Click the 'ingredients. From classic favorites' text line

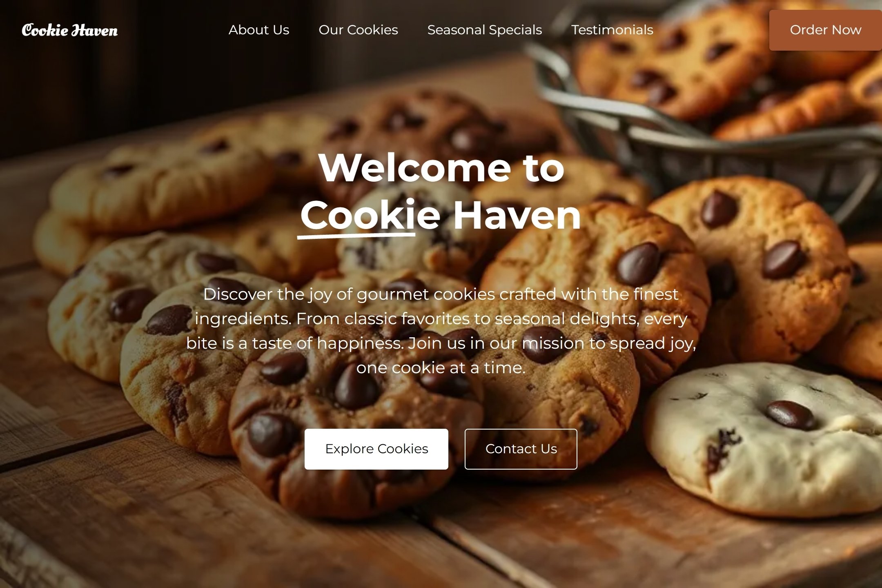click(441, 318)
